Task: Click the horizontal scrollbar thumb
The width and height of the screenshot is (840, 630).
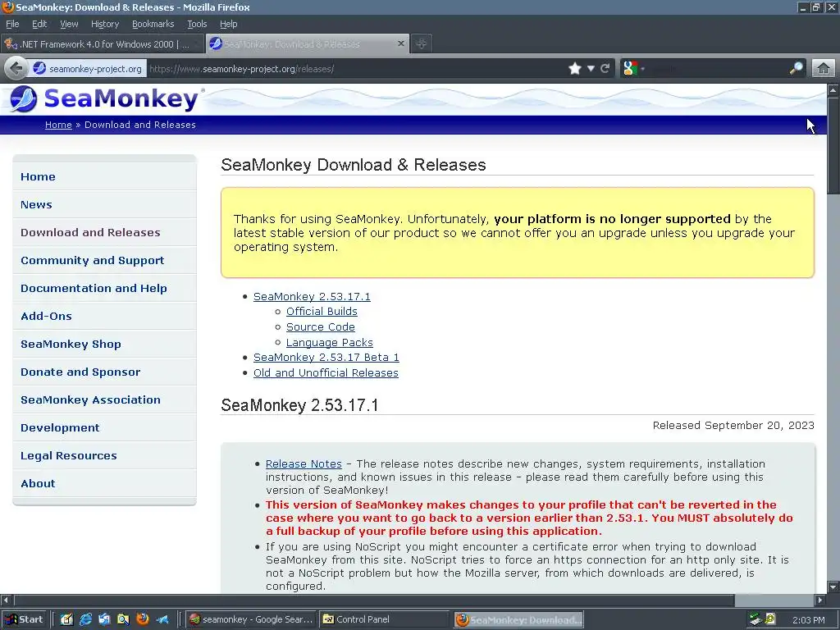Action: coord(374,600)
